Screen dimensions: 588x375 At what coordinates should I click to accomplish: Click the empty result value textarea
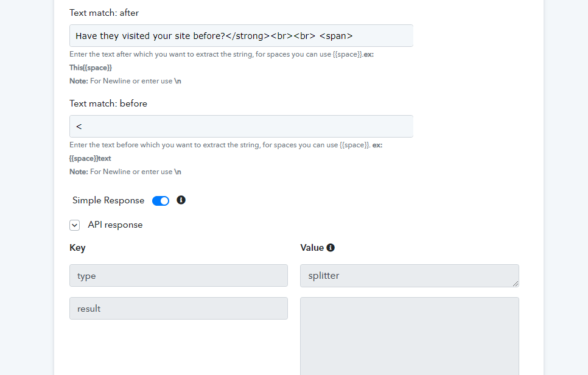(x=409, y=336)
